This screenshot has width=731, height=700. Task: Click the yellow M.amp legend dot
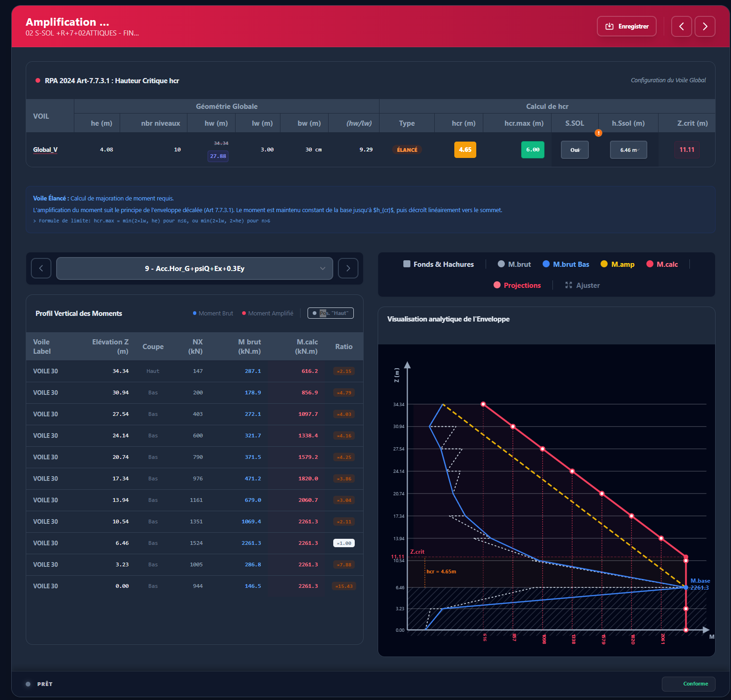coord(604,264)
